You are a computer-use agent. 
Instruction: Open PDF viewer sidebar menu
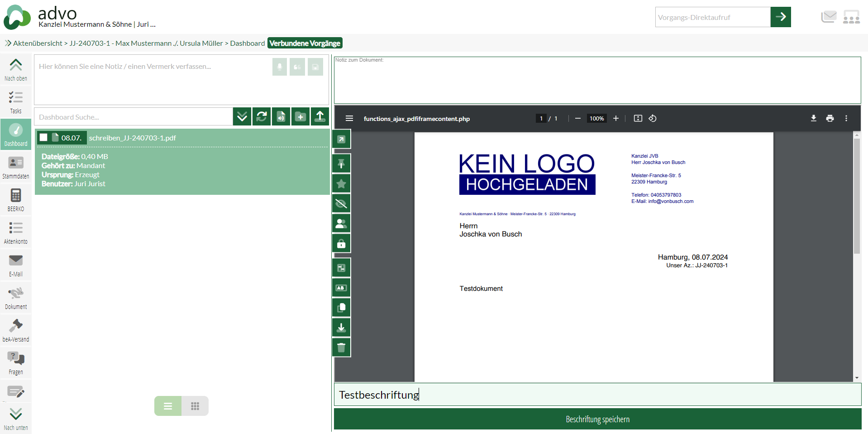coord(349,118)
